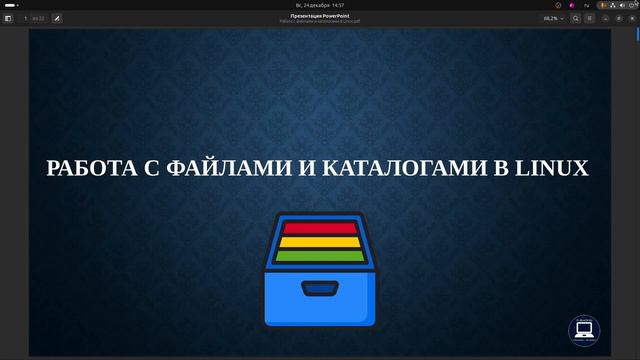Open the volume speaker icon
Screen dimensions: 640x360
pyautogui.click(x=622, y=5)
